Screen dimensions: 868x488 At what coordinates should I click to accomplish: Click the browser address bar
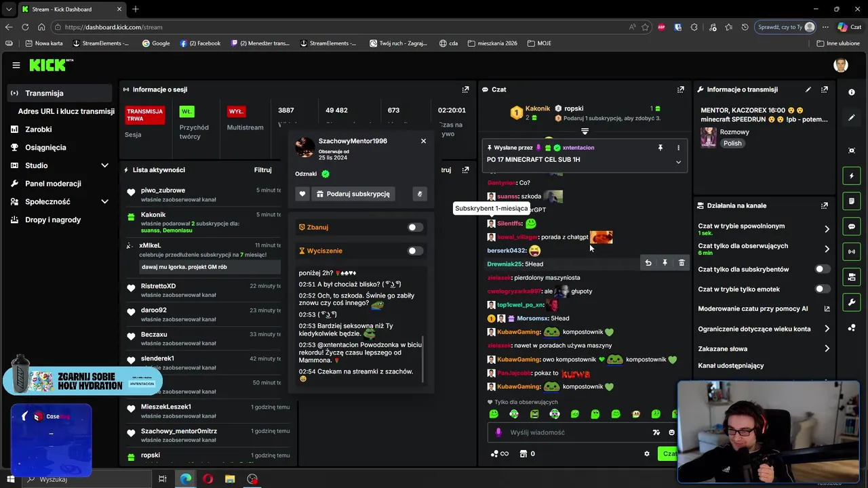(x=339, y=27)
